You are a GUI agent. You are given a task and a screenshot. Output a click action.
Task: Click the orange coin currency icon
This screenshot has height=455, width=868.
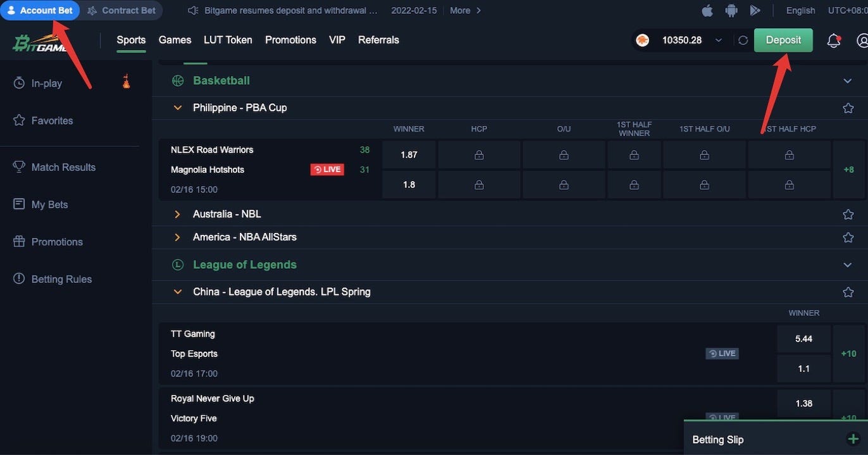(642, 41)
